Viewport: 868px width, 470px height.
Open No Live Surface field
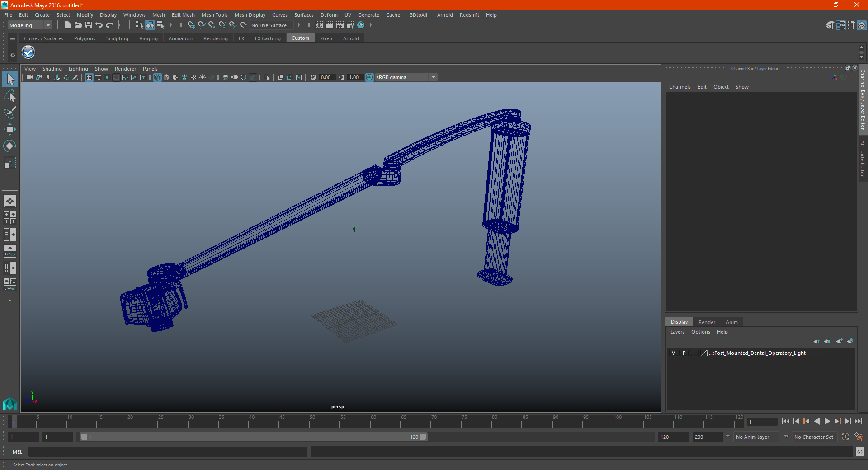(271, 25)
